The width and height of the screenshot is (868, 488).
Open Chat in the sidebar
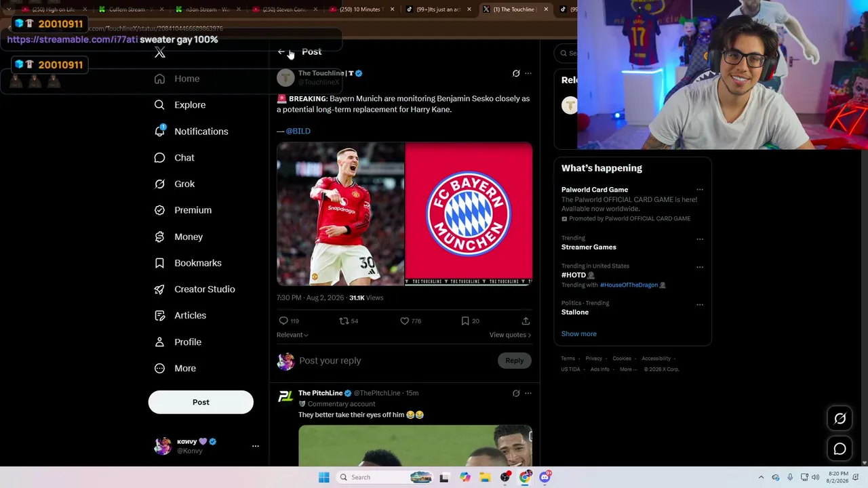click(x=174, y=158)
